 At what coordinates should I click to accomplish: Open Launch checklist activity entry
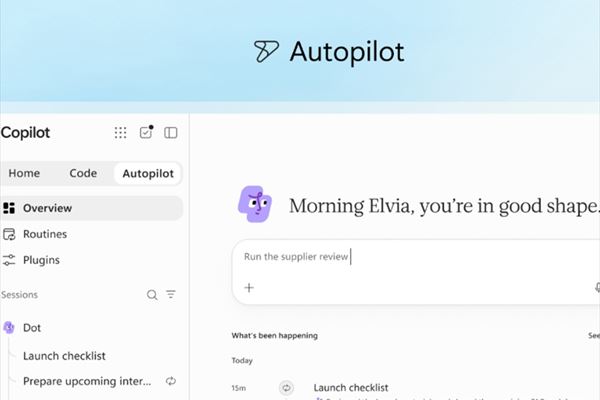[x=351, y=388]
